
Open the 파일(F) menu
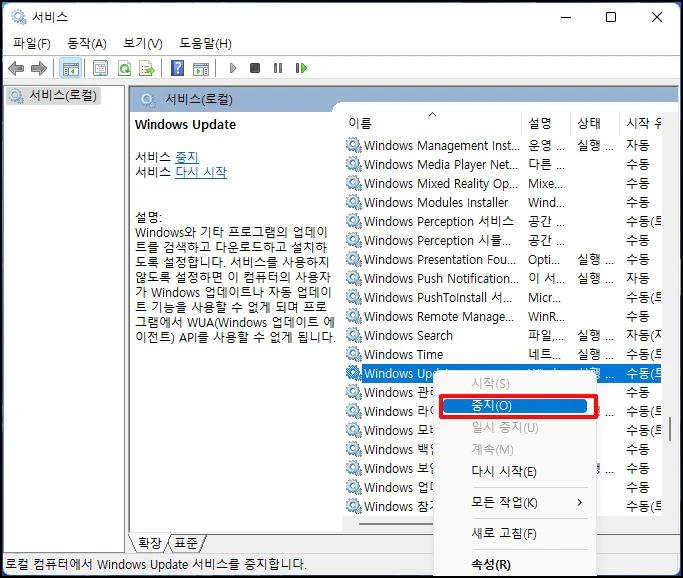pos(32,44)
